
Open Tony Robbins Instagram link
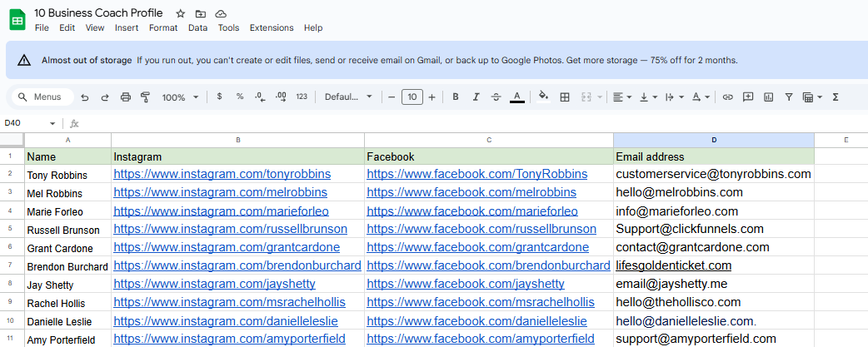pos(222,174)
